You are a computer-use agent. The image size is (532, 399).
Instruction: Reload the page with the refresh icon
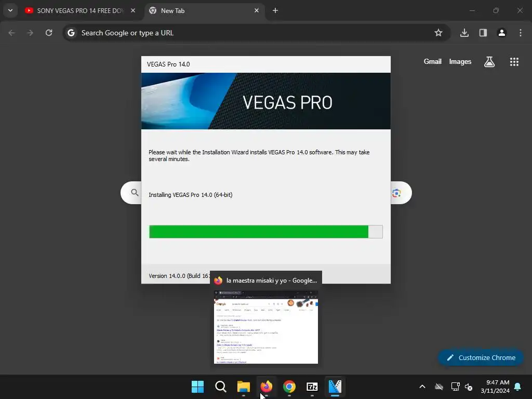(x=49, y=33)
